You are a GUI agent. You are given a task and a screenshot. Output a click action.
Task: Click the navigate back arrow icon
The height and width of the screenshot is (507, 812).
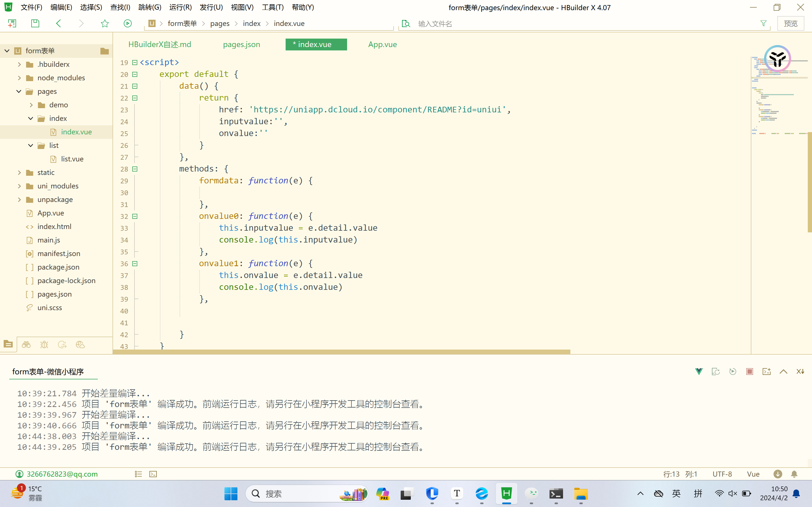[x=58, y=23]
